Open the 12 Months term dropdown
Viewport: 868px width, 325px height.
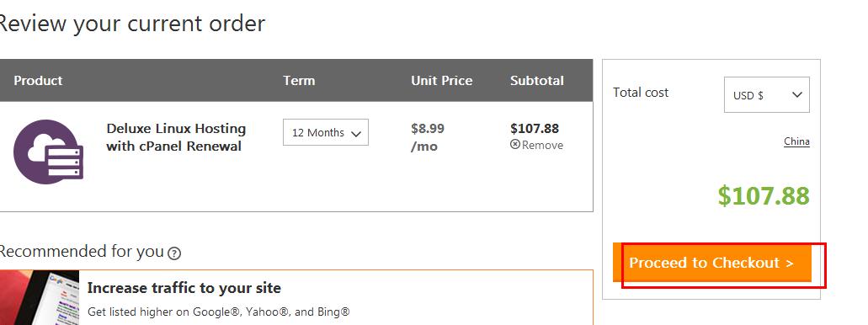coord(326,132)
